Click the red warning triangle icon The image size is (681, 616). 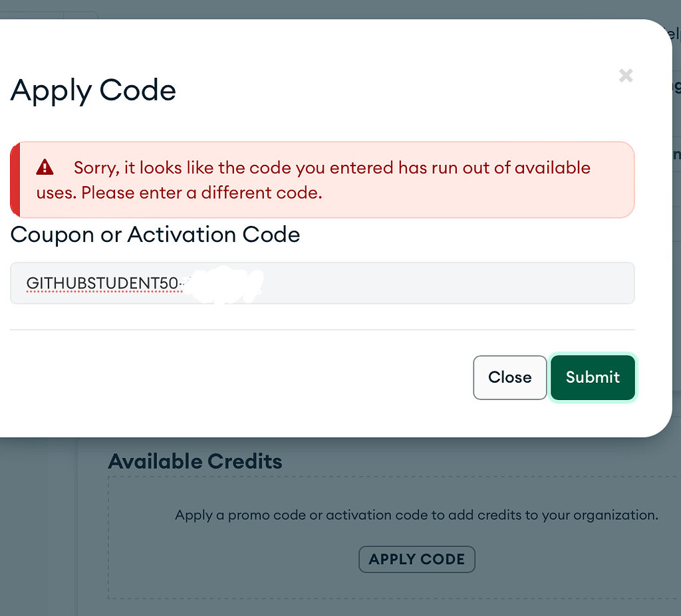click(45, 167)
